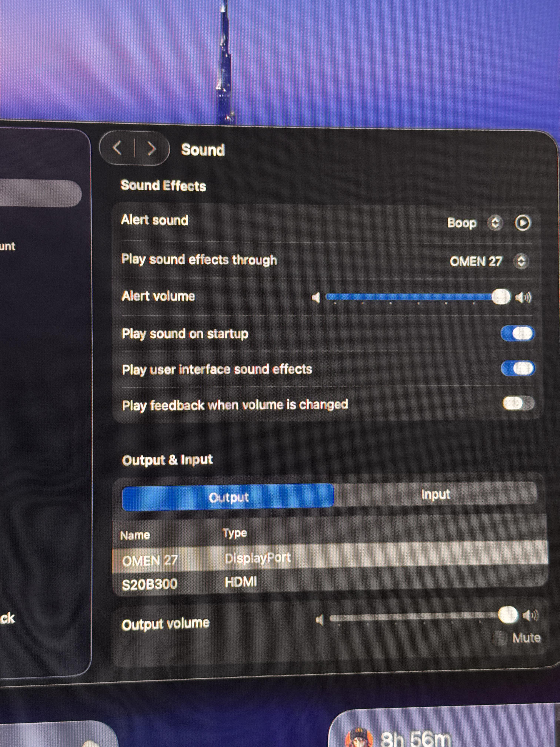Switch to the Output tab
The width and height of the screenshot is (560, 747).
[x=228, y=497]
